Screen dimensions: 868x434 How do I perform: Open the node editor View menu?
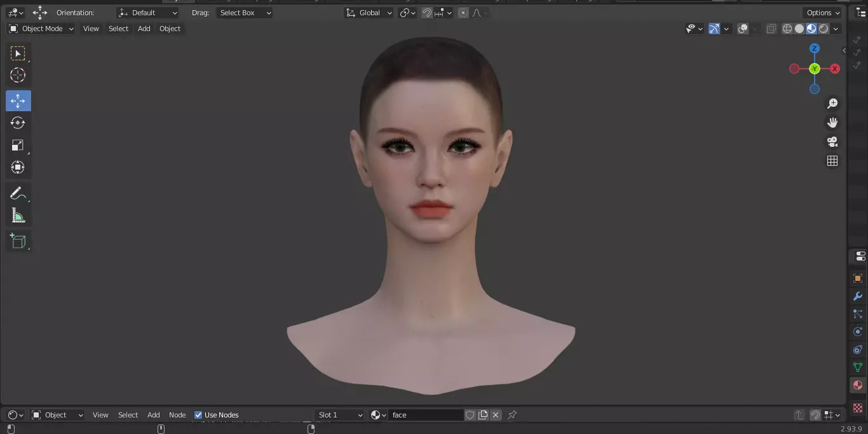tap(100, 415)
